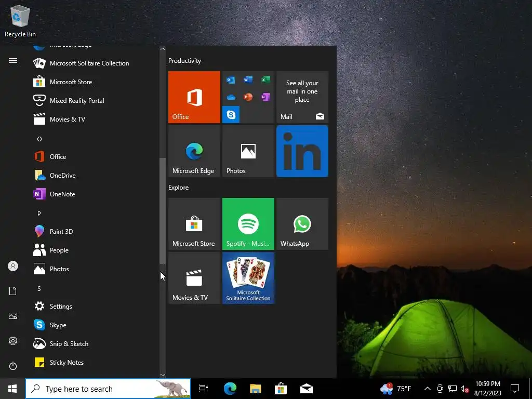Click the app list scrollbar down arrow

coord(163,375)
